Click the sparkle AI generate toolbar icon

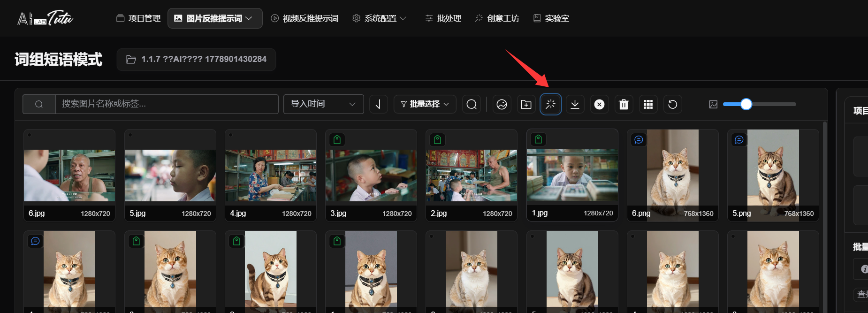(550, 104)
